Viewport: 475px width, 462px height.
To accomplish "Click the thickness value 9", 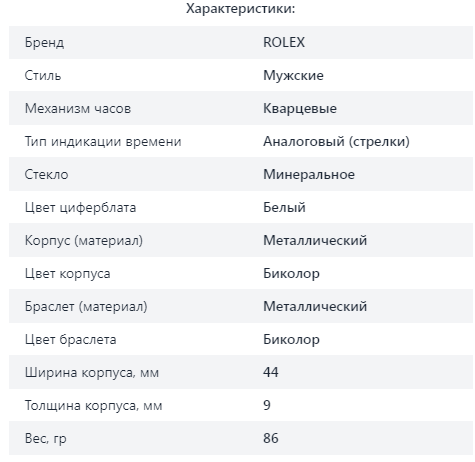I will pos(267,405).
